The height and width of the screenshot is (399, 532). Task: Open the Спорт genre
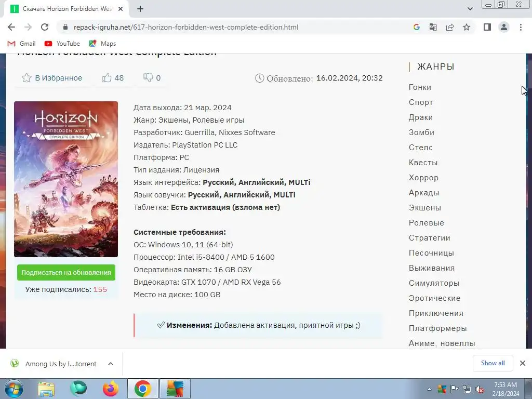(x=421, y=102)
